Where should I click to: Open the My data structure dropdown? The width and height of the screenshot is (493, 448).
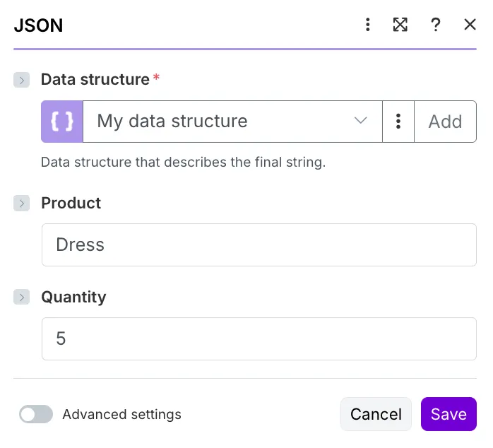tap(232, 122)
